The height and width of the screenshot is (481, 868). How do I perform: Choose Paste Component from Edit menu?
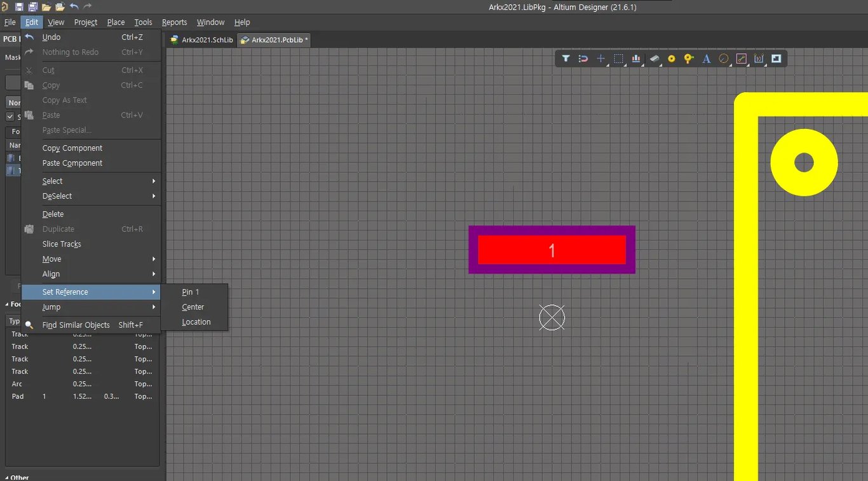[92, 163]
